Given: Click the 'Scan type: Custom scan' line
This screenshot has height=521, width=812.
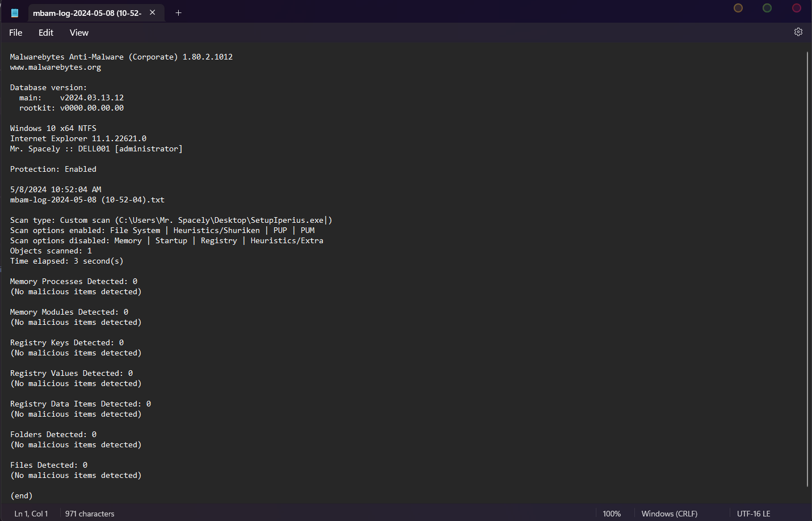Looking at the screenshot, I should [x=171, y=221].
